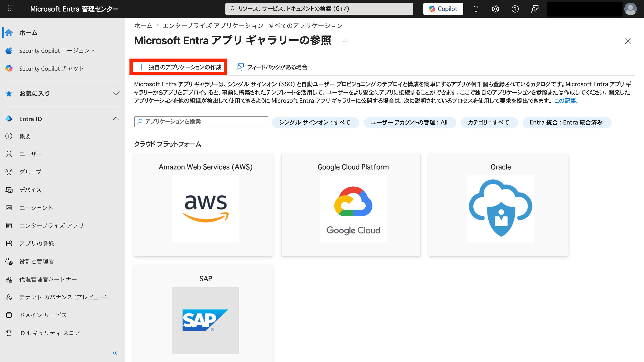This screenshot has width=644, height=362.
Task: Expand the お気に入り section chevron
Action: 116,93
